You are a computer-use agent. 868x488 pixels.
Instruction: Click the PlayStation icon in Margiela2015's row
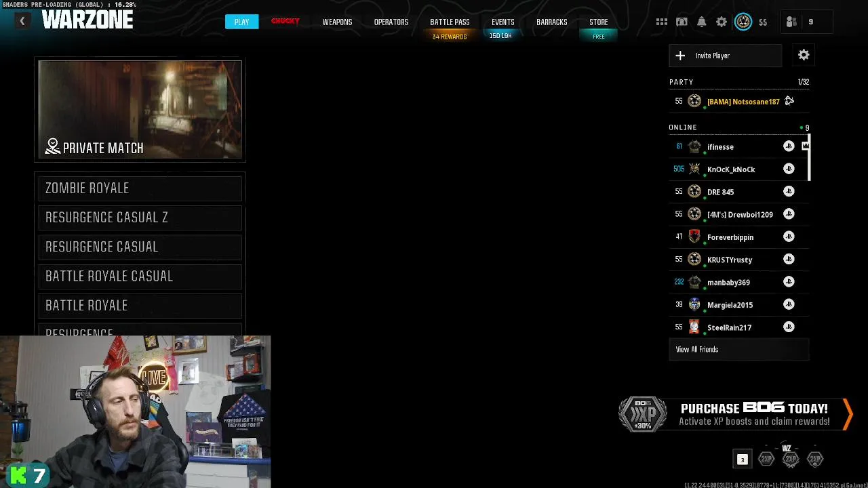tap(789, 304)
